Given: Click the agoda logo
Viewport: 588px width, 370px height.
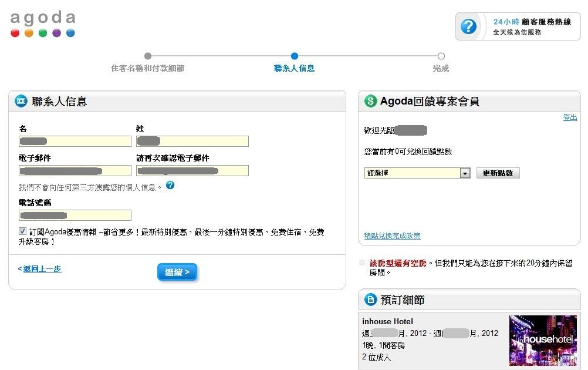Looking at the screenshot, I should click(x=43, y=24).
